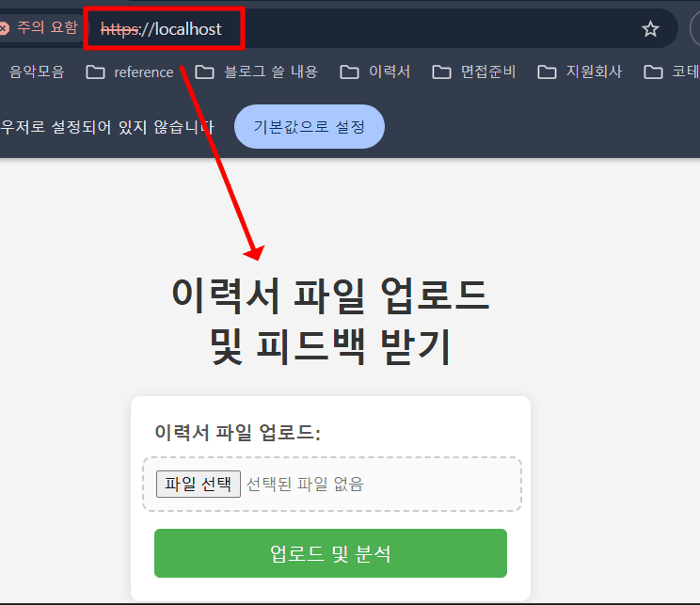Click the page heading 이력서 파일 업로드

click(331, 296)
